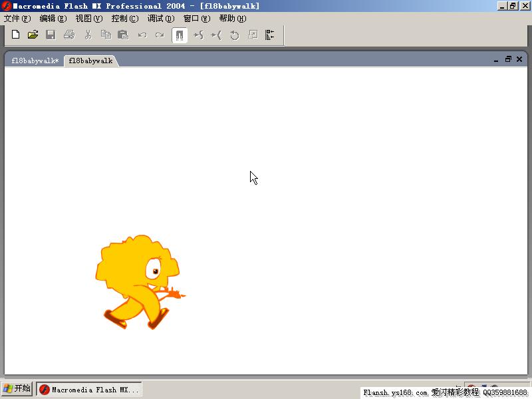Minimize the Flash application window

click(x=502, y=6)
